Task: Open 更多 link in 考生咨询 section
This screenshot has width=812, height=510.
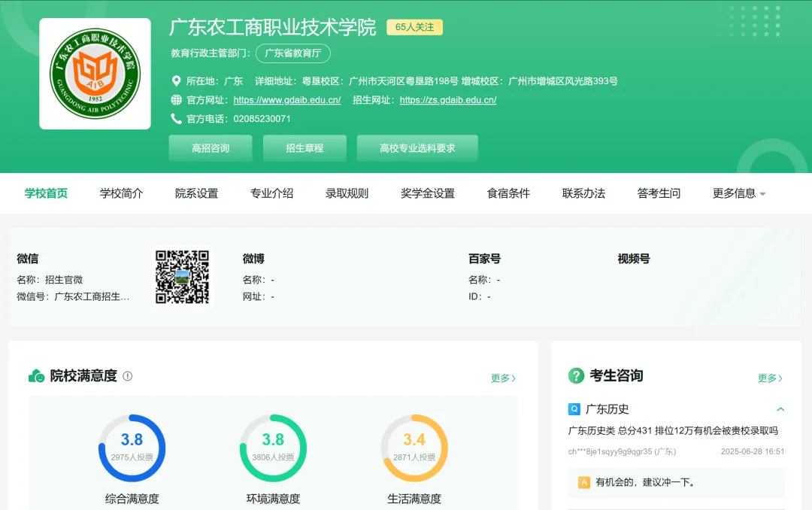Action: [x=770, y=378]
